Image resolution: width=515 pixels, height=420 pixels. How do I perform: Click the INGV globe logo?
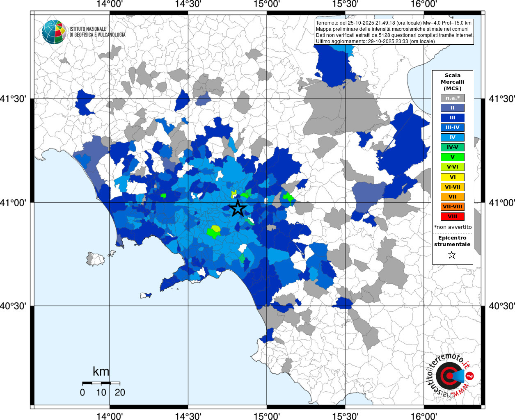(x=54, y=32)
